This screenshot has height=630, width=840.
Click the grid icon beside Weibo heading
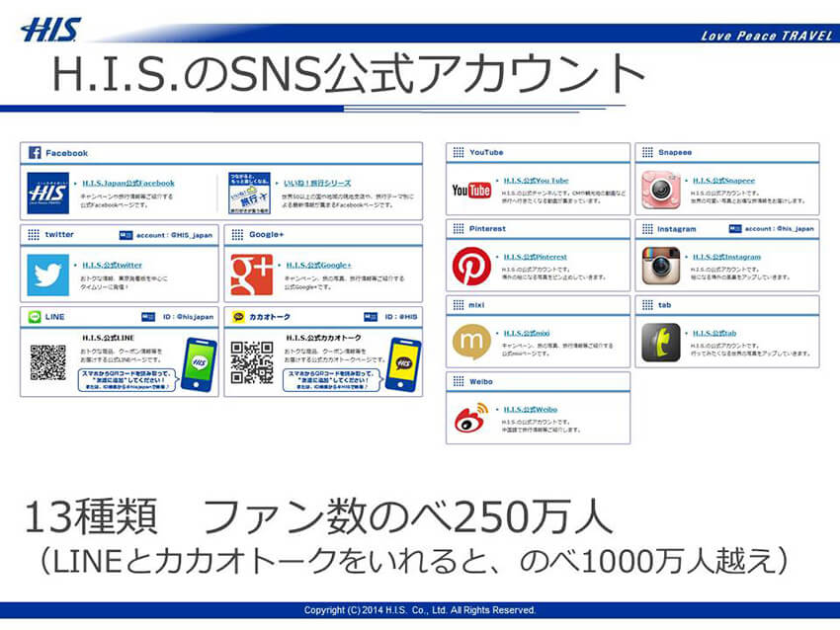[x=458, y=381]
